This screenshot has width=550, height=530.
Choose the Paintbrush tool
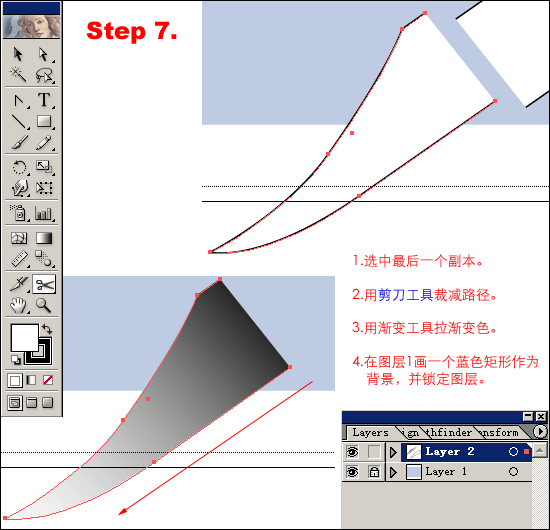(19, 143)
